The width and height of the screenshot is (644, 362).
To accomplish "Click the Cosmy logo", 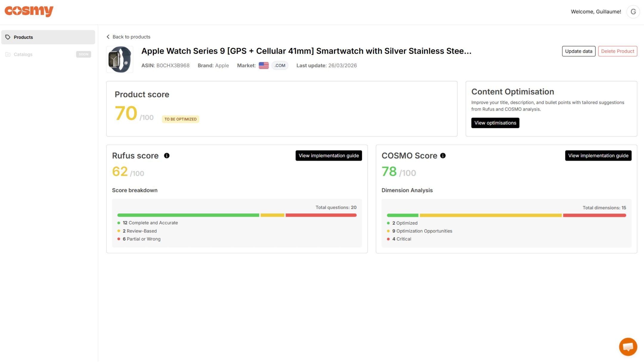I will (29, 11).
